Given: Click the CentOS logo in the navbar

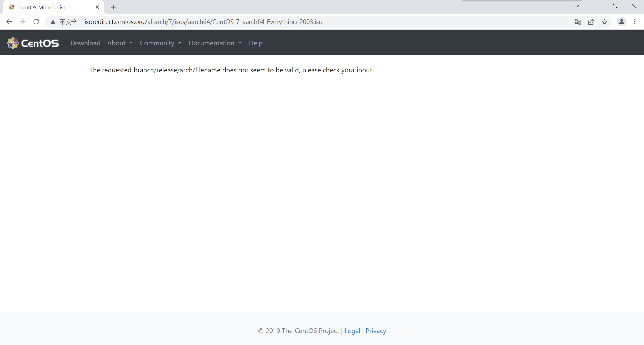Looking at the screenshot, I should 33,43.
